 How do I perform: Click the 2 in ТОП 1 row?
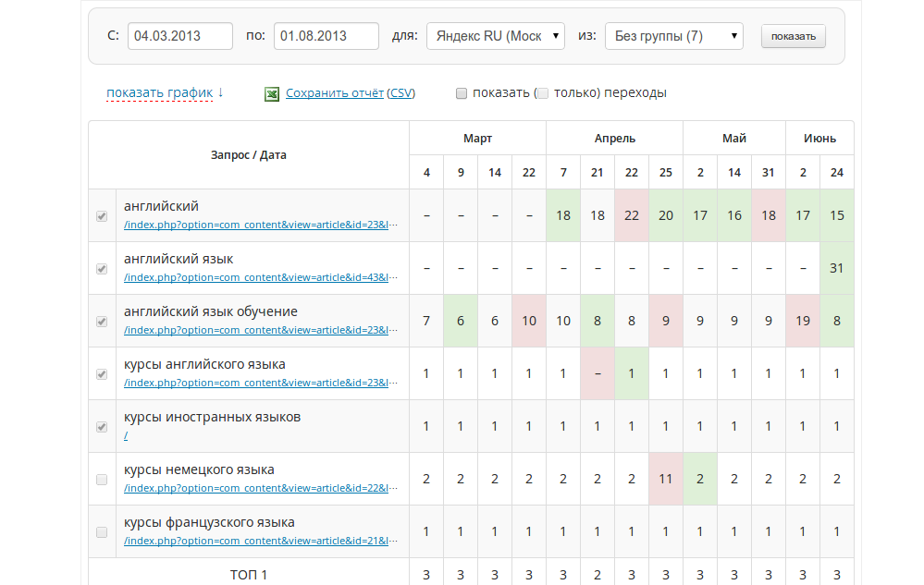point(598,575)
